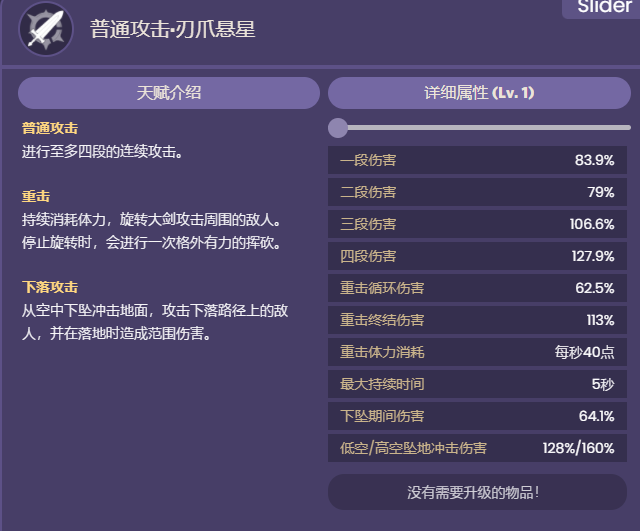640x531 pixels.
Task: Click the 重击体力消耗 row
Action: tap(477, 352)
